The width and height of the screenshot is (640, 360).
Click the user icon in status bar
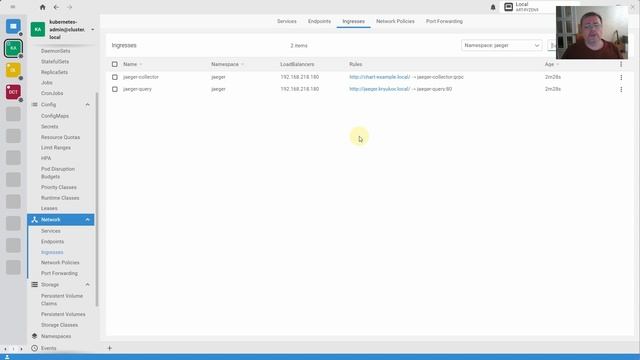point(7,357)
